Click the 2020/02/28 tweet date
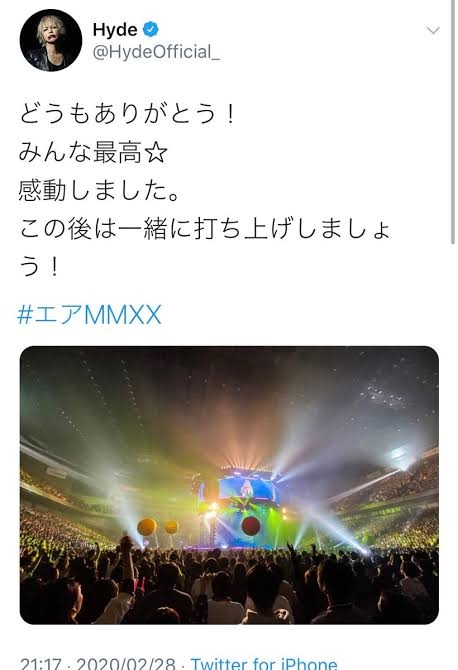The width and height of the screenshot is (458, 670). coord(126,664)
